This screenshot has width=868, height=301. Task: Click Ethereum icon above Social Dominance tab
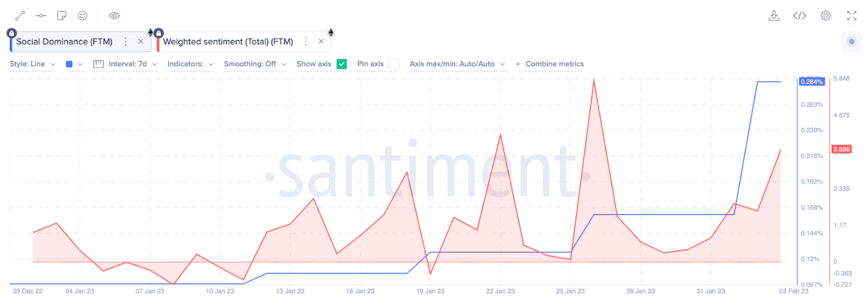click(150, 32)
